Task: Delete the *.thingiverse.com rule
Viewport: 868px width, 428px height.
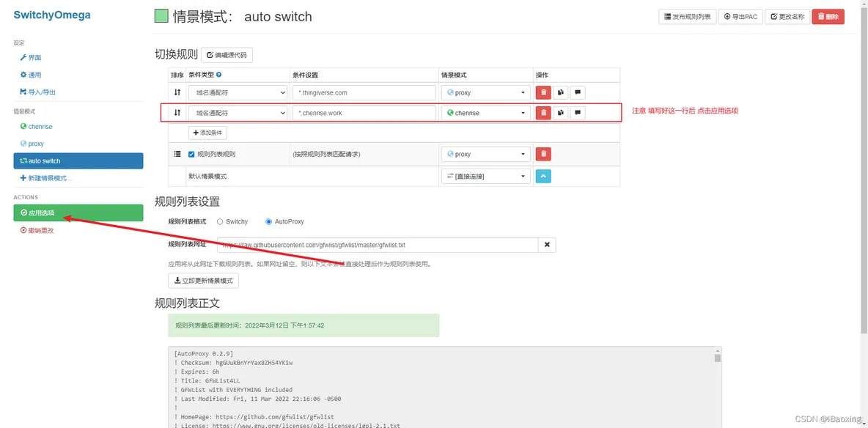Action: coord(543,93)
